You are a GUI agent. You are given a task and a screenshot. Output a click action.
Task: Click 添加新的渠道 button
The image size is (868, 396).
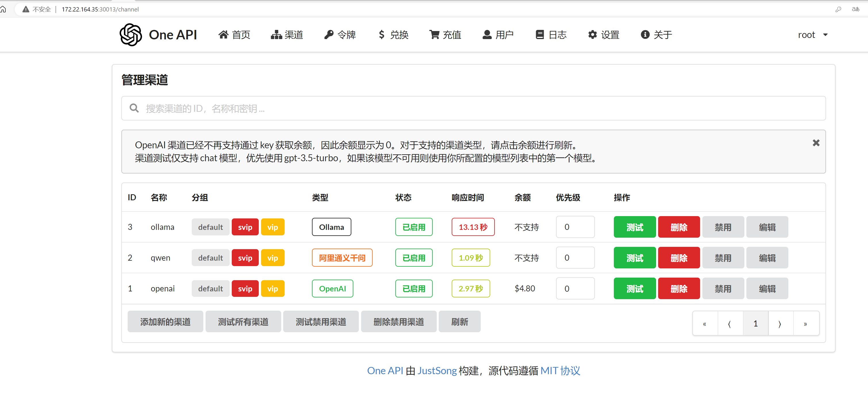pos(165,322)
